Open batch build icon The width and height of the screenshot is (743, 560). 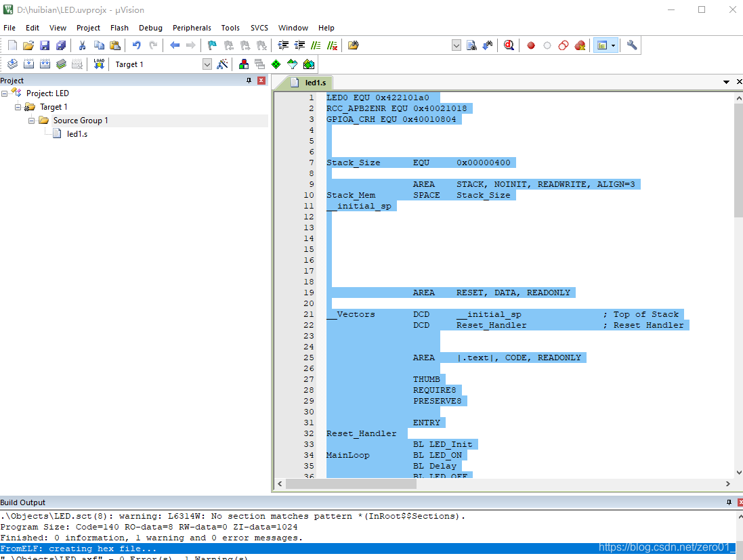point(61,64)
